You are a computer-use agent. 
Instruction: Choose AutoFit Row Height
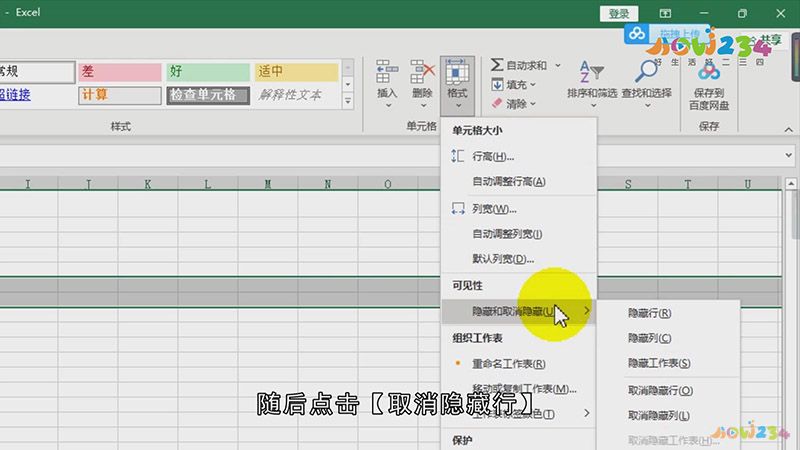pyautogui.click(x=518, y=181)
